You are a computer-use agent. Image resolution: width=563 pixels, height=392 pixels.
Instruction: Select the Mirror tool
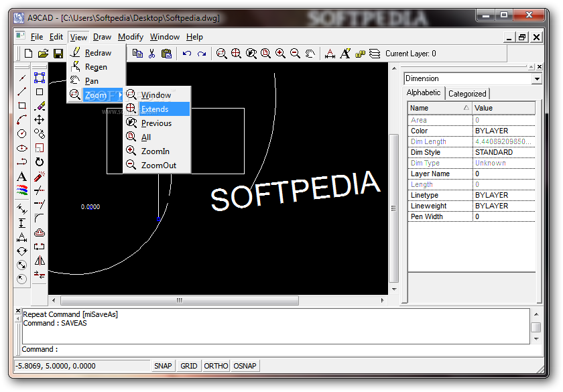tap(40, 261)
